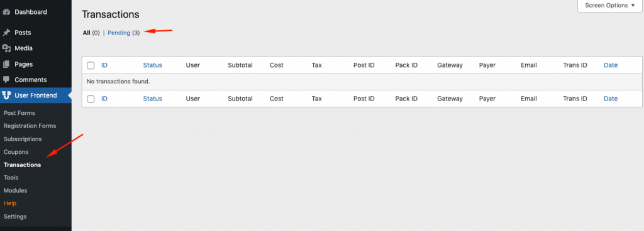Expand the Screen Options dropdown
644x231 pixels.
tap(609, 6)
